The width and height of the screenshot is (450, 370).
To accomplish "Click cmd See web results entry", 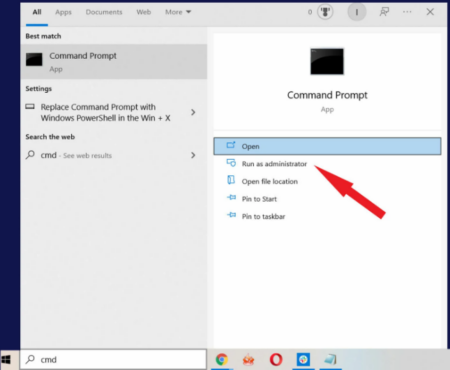I will [x=76, y=155].
